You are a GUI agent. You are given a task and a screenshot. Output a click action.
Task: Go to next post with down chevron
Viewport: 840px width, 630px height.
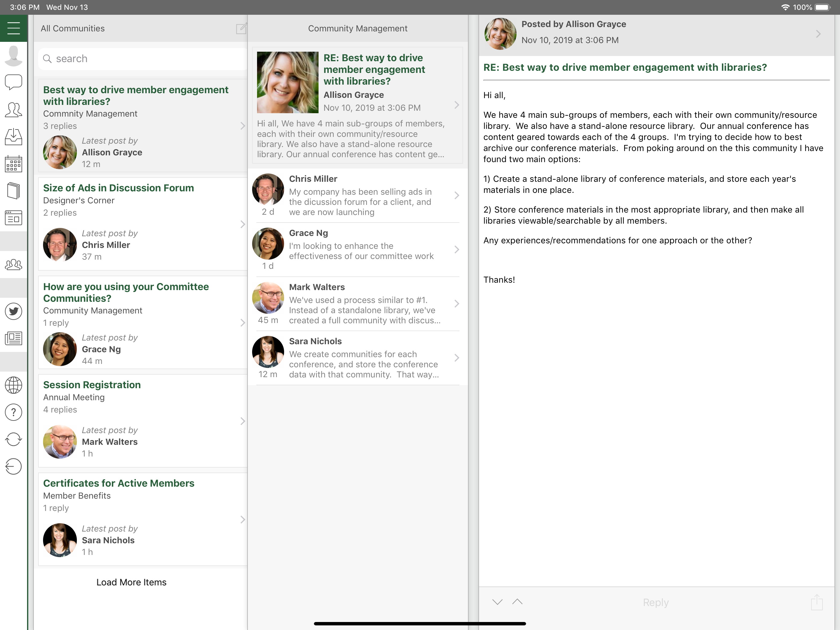[497, 602]
